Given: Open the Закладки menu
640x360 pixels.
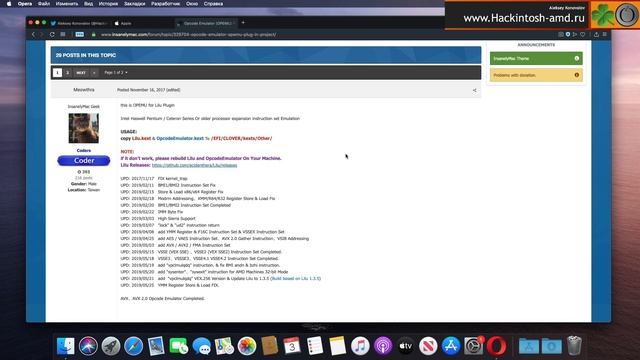Looking at the screenshot, I should coord(135,4).
